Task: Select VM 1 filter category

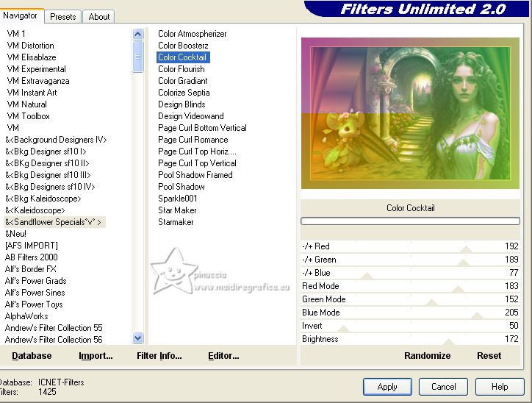Action: [16, 34]
